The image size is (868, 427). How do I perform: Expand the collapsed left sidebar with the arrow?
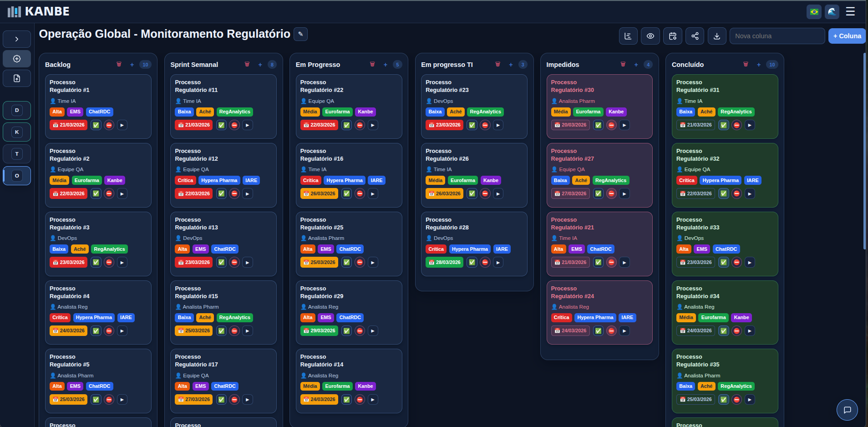17,39
